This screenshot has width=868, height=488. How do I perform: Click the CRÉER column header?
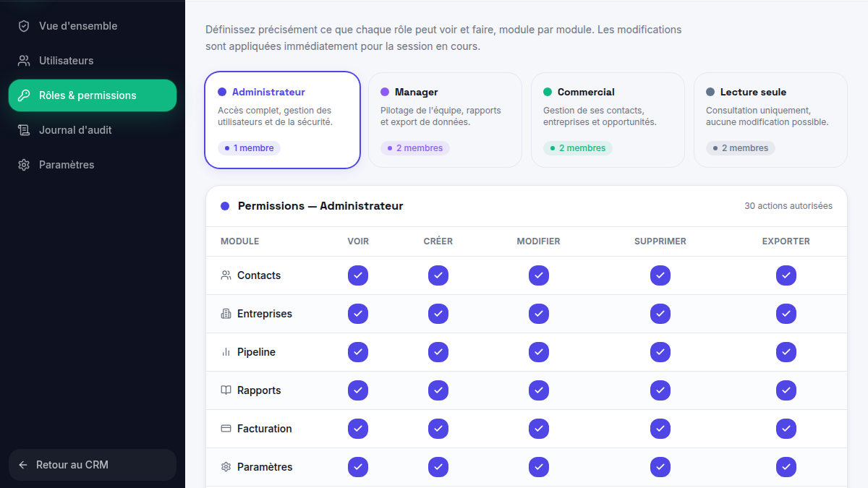pos(438,241)
